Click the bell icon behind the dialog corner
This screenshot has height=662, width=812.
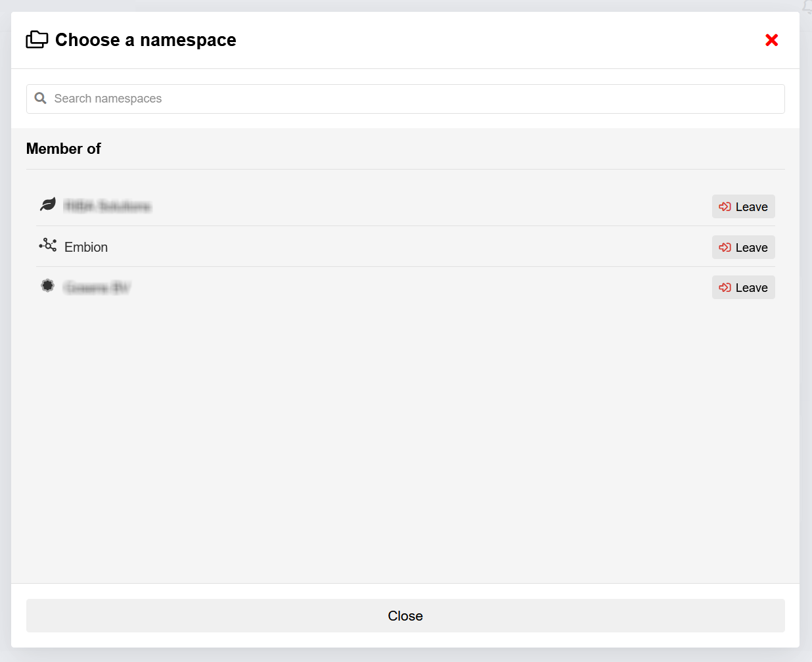tap(807, 6)
